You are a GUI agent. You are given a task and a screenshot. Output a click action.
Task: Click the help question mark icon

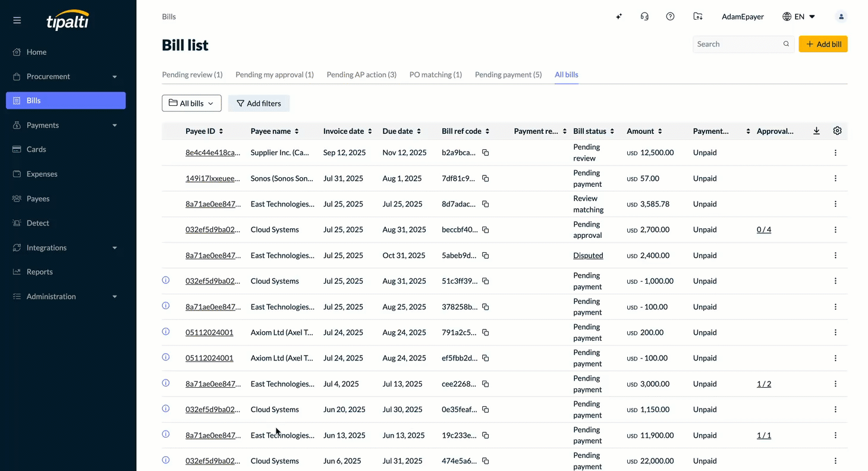(x=670, y=17)
